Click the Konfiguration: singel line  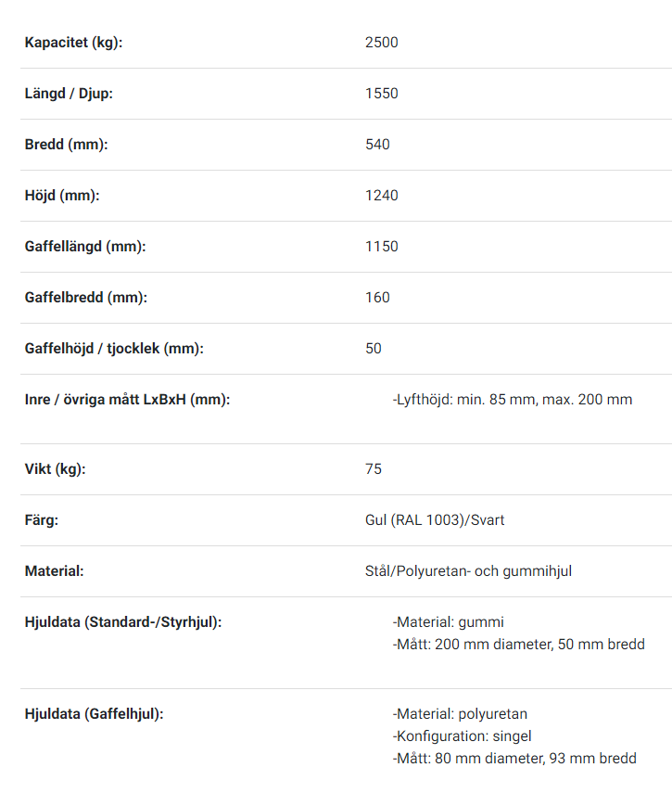pyautogui.click(x=462, y=736)
